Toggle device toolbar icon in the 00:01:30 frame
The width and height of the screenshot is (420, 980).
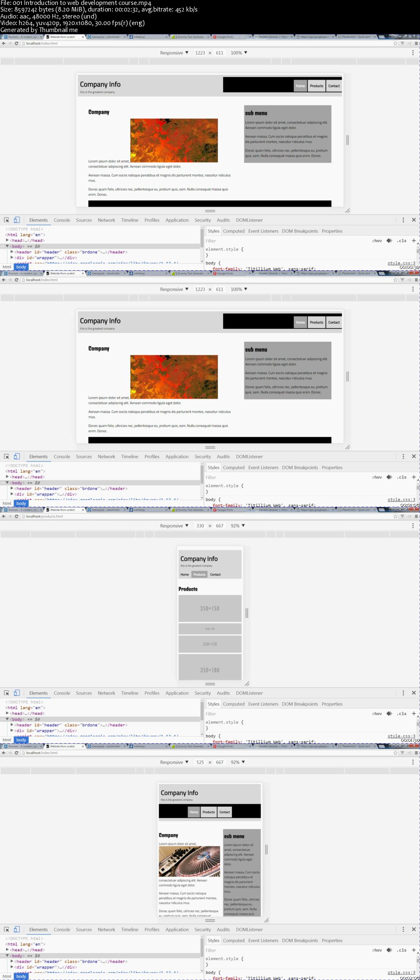point(17,693)
